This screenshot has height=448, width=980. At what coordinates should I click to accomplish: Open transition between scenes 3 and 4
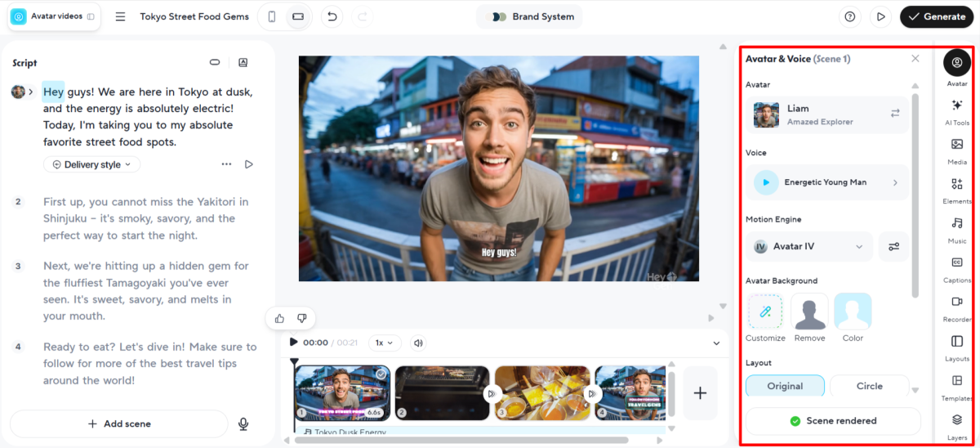pyautogui.click(x=592, y=393)
